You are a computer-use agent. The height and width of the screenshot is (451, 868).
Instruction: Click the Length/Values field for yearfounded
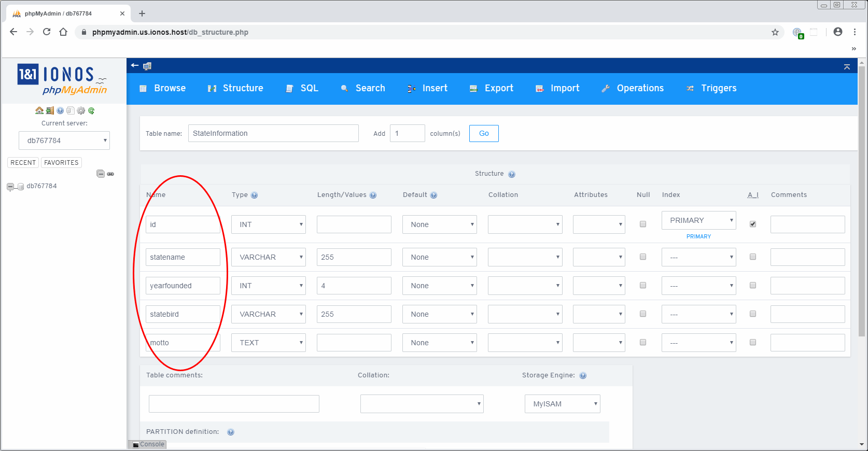click(x=354, y=286)
